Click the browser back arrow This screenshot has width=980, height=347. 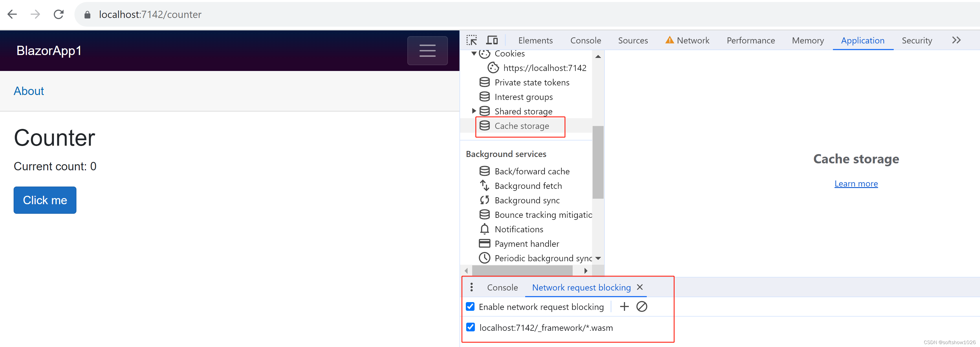pos(12,14)
